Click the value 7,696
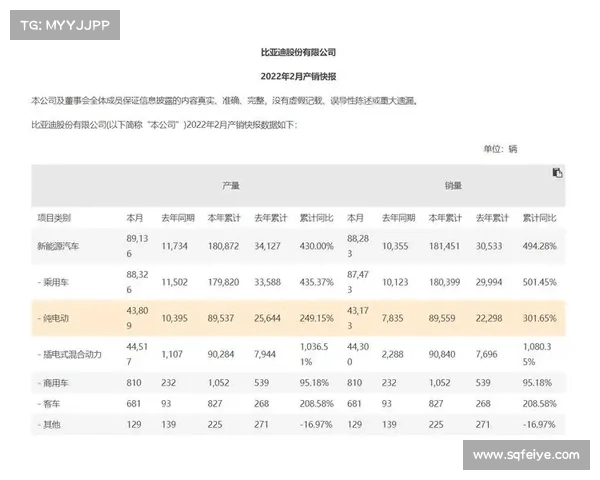 [486, 354]
